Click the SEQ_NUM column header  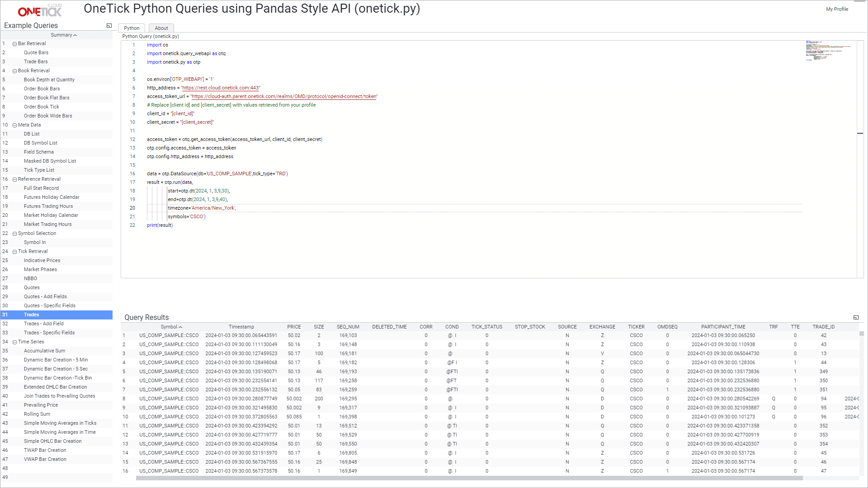click(x=348, y=327)
